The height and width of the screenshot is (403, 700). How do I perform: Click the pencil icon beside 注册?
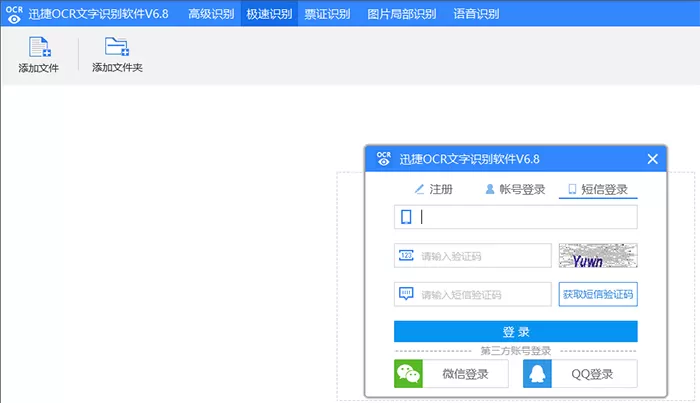click(419, 189)
